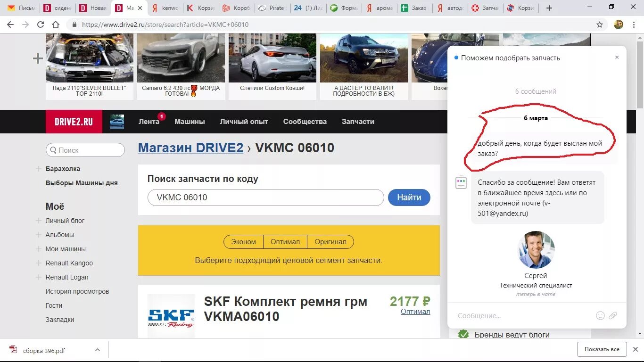Screen dimensions: 644x362
Task: Switch to the Корзина tab
Action: tap(201, 8)
